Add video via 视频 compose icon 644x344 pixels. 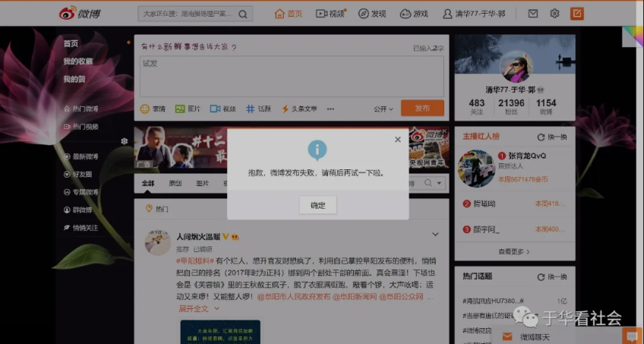(223, 109)
